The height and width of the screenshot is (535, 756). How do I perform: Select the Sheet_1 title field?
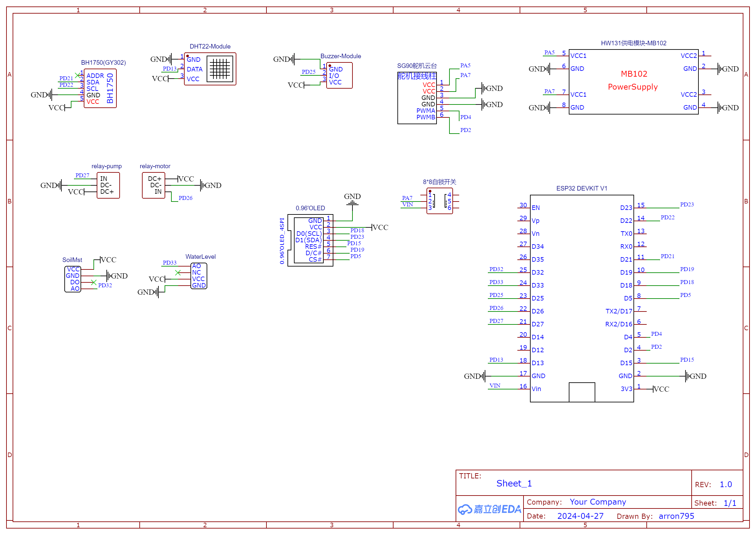click(514, 484)
